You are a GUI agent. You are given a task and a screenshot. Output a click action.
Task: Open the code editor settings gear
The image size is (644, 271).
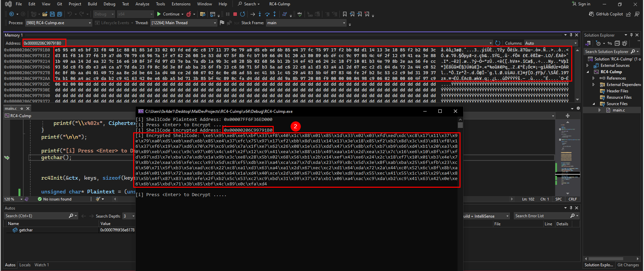578,108
